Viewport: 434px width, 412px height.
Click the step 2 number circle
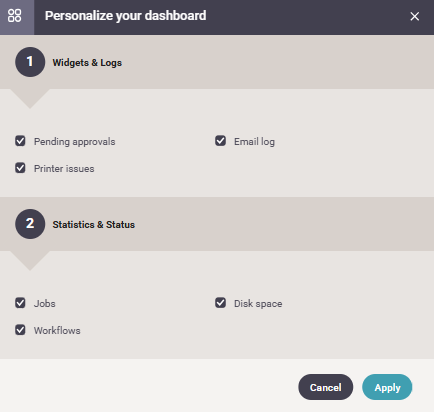(30, 224)
